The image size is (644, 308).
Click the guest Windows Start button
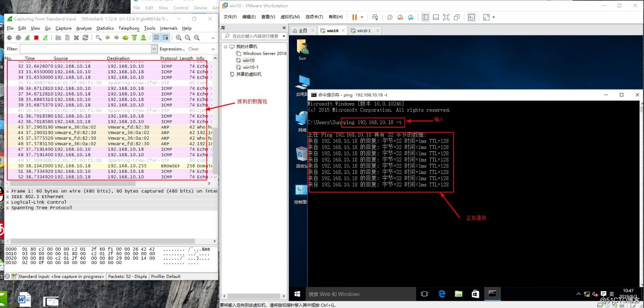297,294
